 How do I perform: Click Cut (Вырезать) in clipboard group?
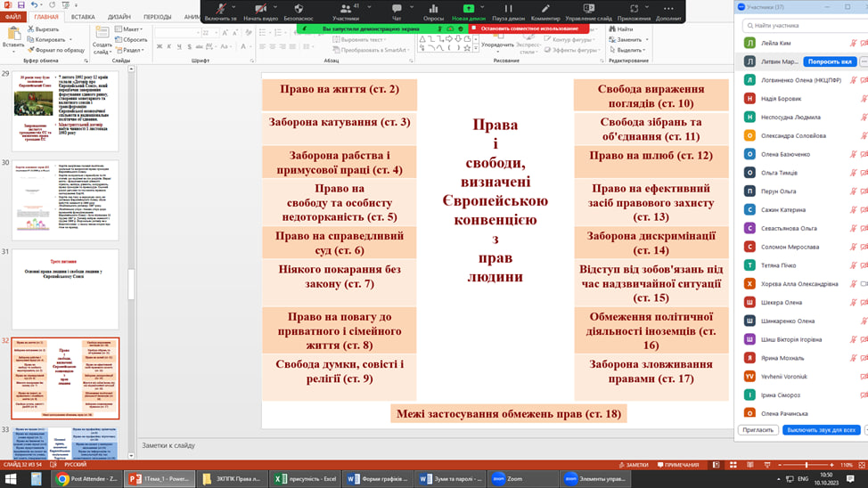[43, 28]
